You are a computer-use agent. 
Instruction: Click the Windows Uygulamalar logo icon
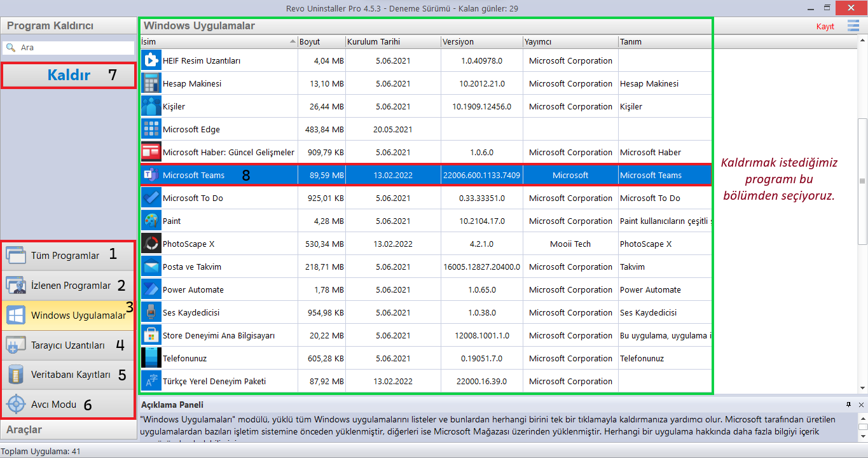coord(16,316)
